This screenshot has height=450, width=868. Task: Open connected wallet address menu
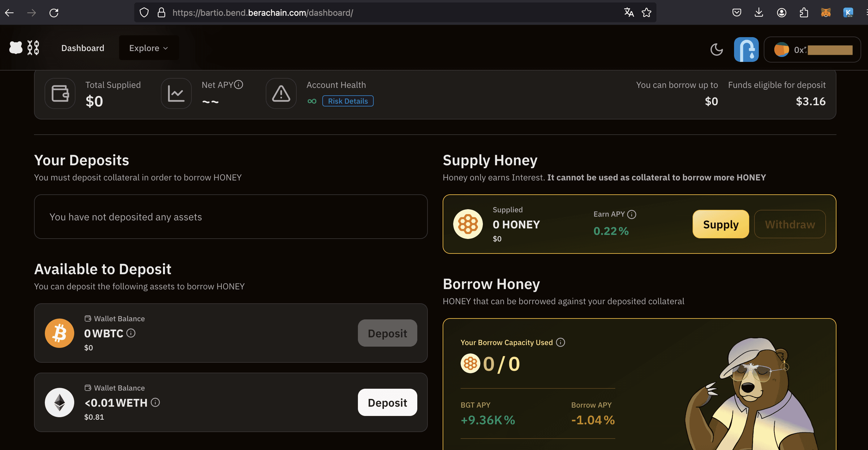tap(812, 50)
